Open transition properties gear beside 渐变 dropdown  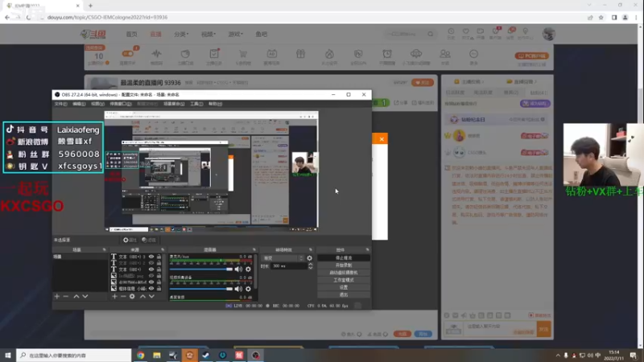[x=309, y=258]
